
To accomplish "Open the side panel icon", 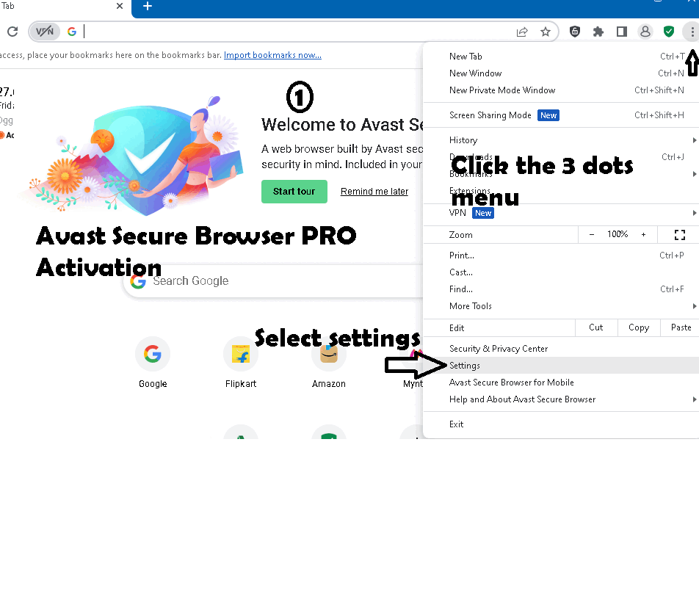I will point(621,32).
